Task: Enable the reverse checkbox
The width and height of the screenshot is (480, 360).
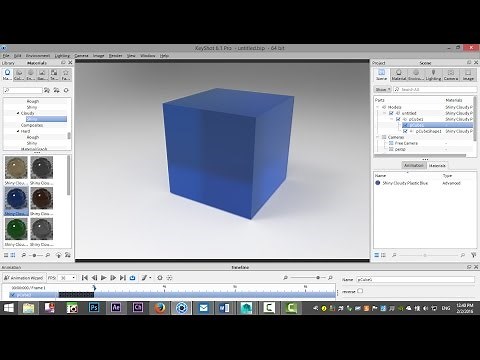Action: [360, 291]
